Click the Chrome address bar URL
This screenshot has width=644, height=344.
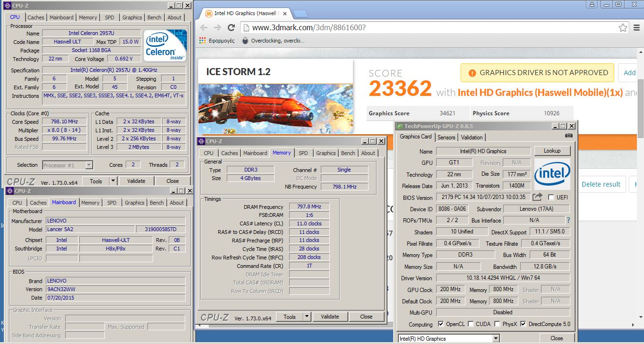pos(309,27)
